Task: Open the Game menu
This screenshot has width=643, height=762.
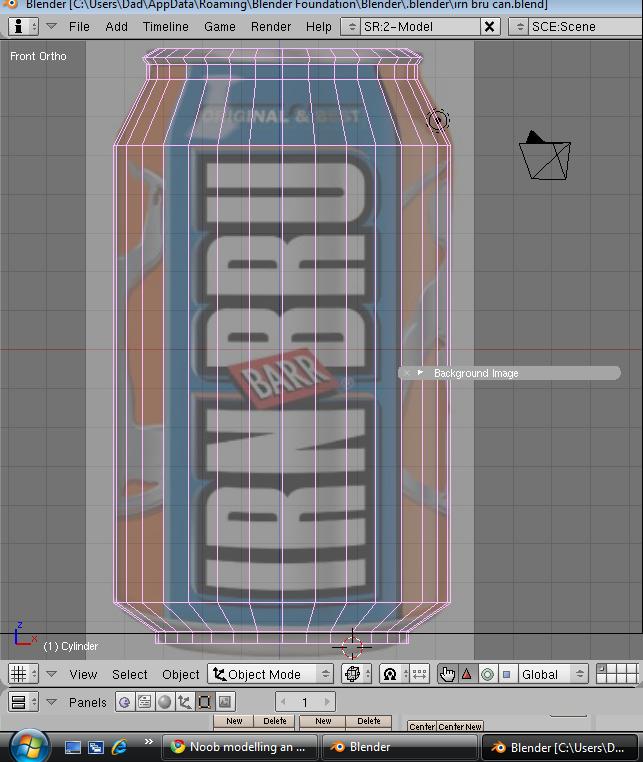Action: [220, 26]
